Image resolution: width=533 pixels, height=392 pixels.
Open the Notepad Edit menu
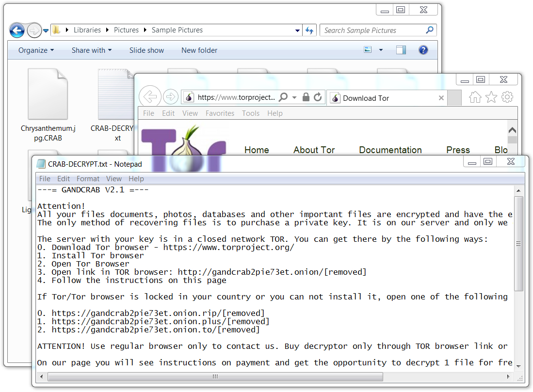tap(64, 179)
